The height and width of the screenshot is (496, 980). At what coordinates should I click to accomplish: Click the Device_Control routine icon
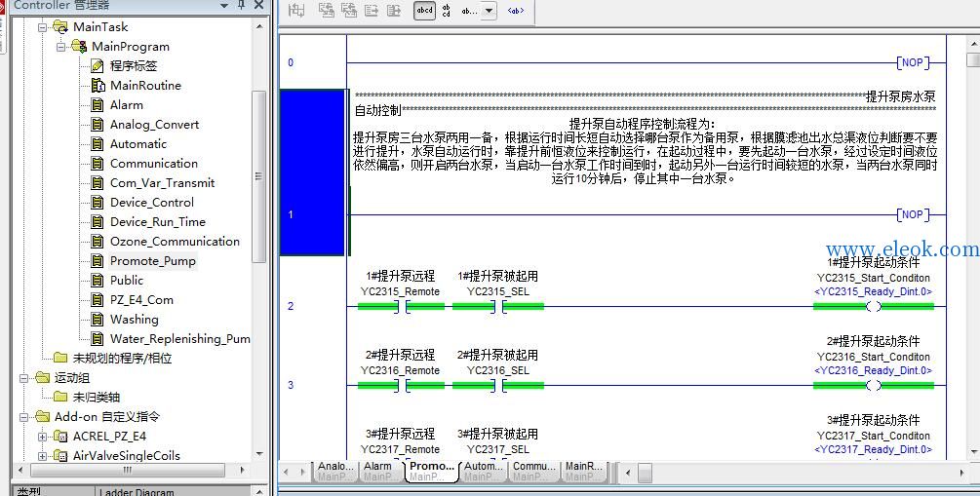(x=98, y=202)
